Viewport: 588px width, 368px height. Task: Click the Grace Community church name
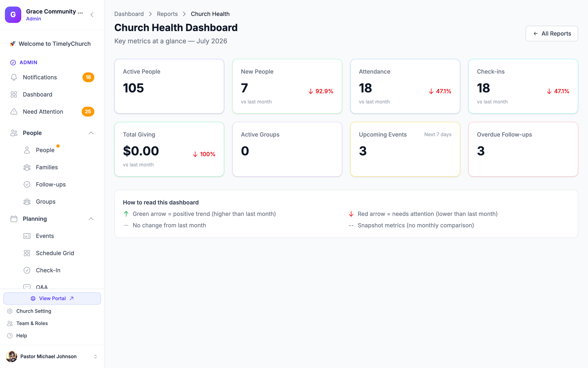coord(55,11)
